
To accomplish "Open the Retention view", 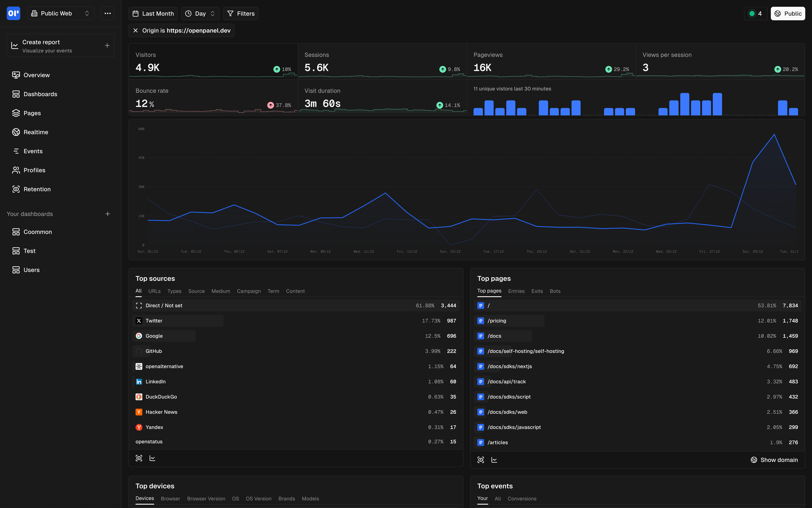I will 37,189.
